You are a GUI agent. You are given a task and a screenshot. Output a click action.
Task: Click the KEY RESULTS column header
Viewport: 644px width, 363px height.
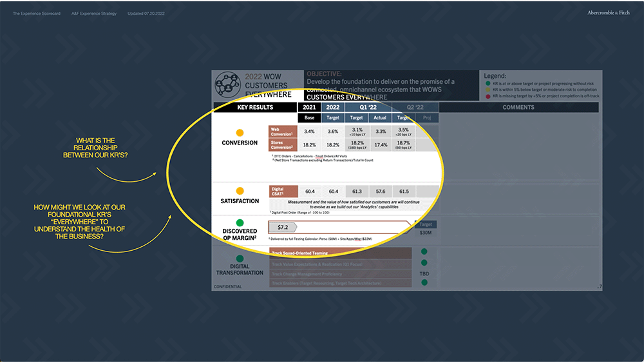point(255,107)
